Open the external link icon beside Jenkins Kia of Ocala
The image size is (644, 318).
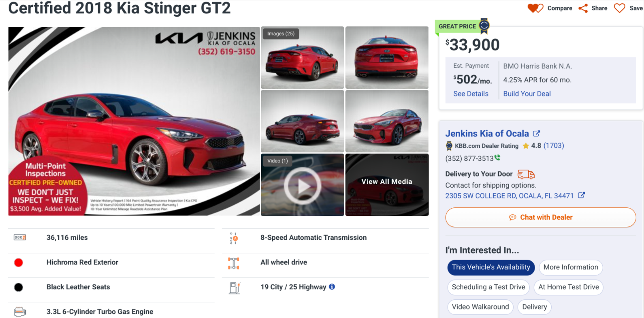click(537, 133)
